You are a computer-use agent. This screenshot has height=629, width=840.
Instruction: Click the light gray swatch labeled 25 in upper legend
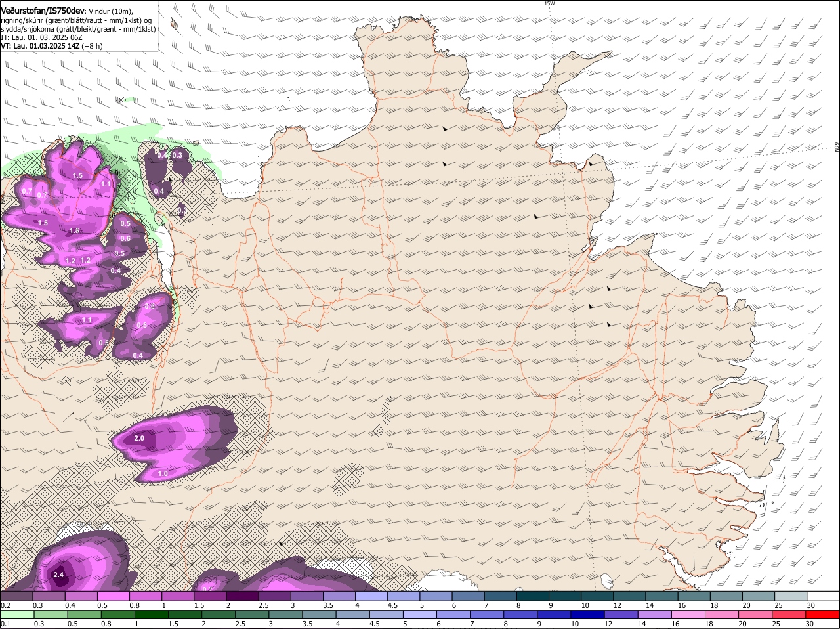click(790, 596)
